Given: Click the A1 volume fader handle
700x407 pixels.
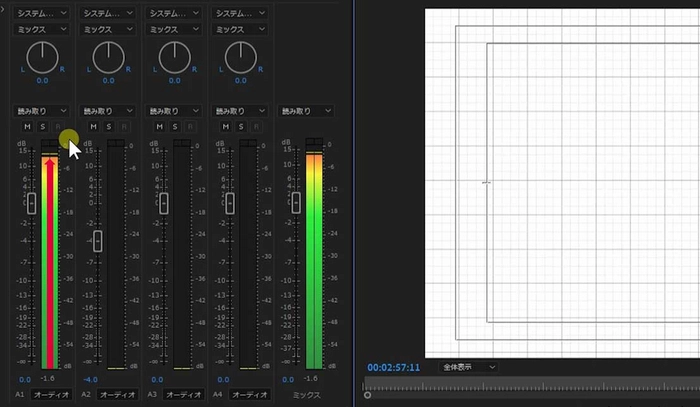Looking at the screenshot, I should point(32,204).
